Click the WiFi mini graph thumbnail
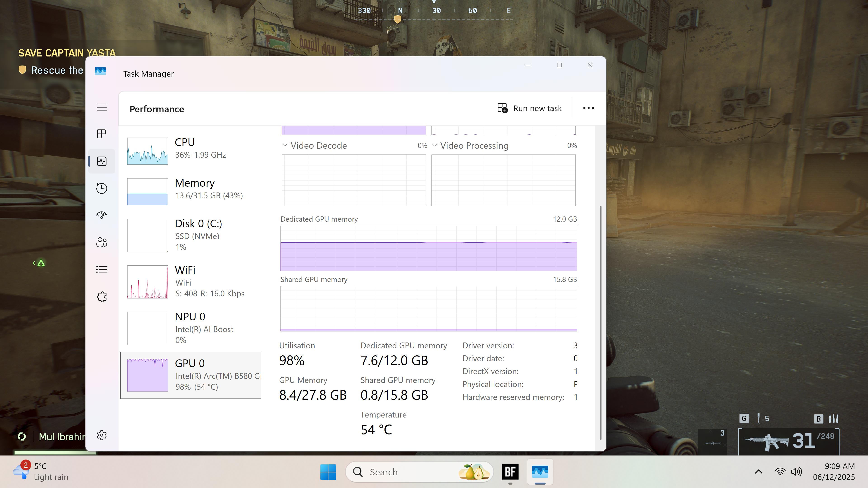Viewport: 868px width, 488px height. tap(148, 282)
